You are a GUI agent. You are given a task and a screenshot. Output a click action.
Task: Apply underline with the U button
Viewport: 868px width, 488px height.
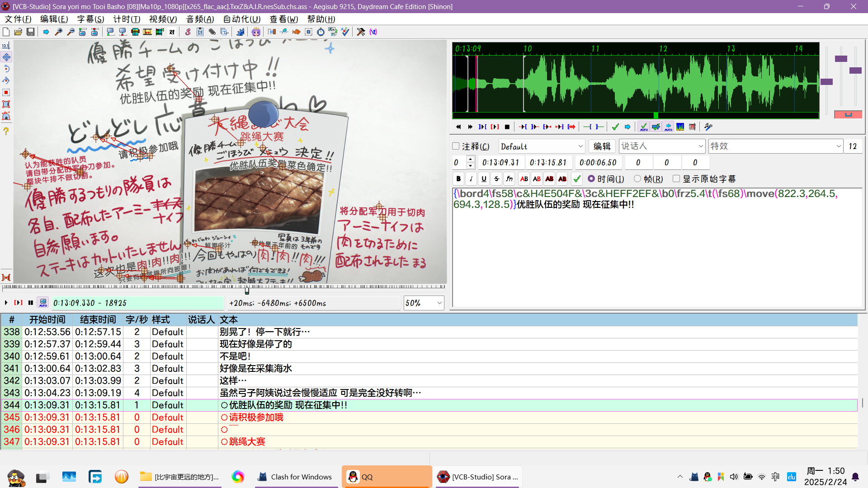[x=484, y=179]
